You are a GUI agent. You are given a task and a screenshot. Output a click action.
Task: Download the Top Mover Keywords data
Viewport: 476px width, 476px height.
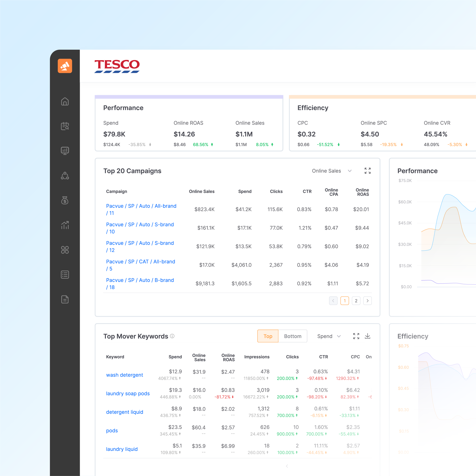pyautogui.click(x=367, y=336)
